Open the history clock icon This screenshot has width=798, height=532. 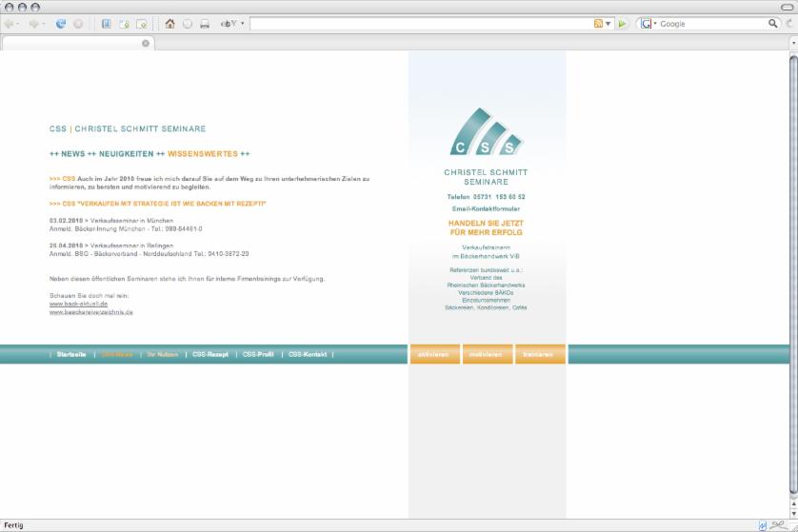point(188,24)
